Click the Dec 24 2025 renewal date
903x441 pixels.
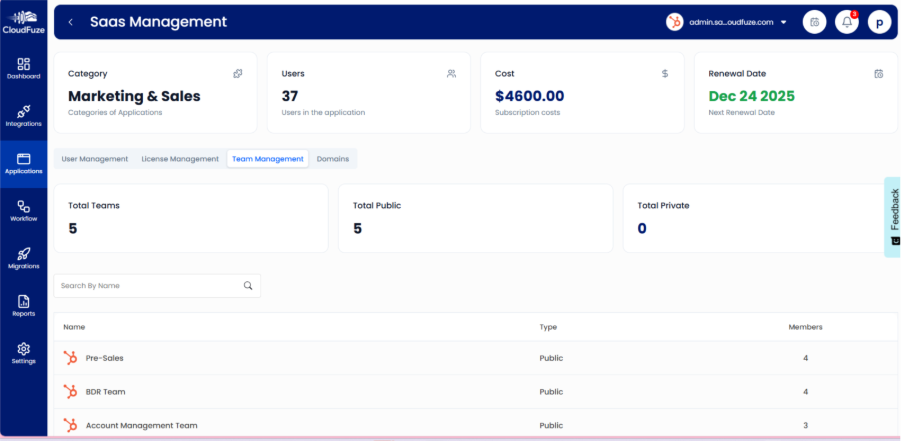click(752, 96)
